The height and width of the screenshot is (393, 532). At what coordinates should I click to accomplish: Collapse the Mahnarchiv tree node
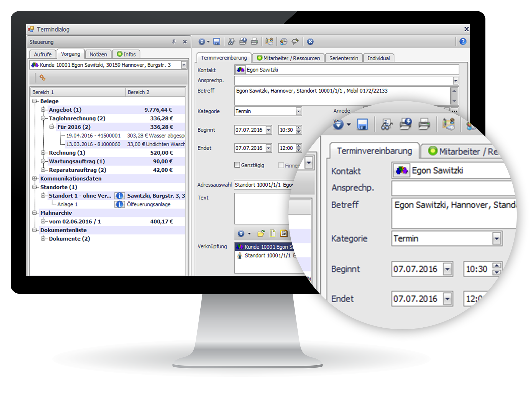pyautogui.click(x=34, y=213)
